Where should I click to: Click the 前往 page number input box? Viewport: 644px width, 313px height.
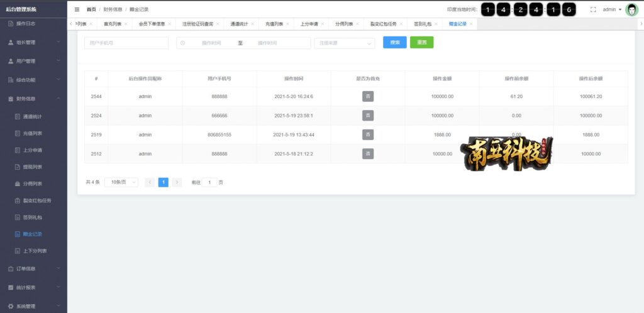click(x=209, y=182)
